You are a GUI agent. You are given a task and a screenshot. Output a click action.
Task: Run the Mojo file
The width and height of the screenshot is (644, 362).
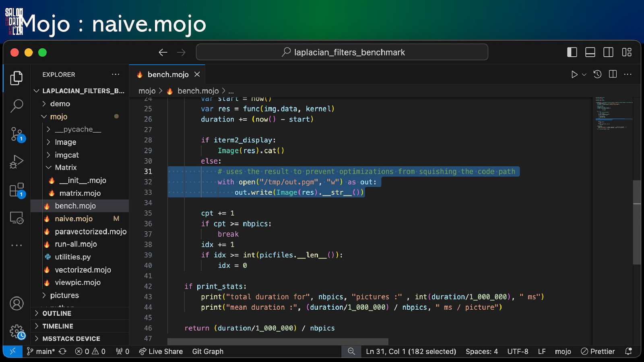(x=574, y=74)
